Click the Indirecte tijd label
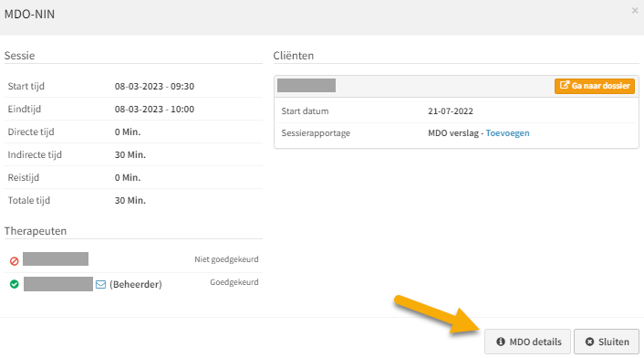Viewport: 644px width, 358px height. (35, 155)
